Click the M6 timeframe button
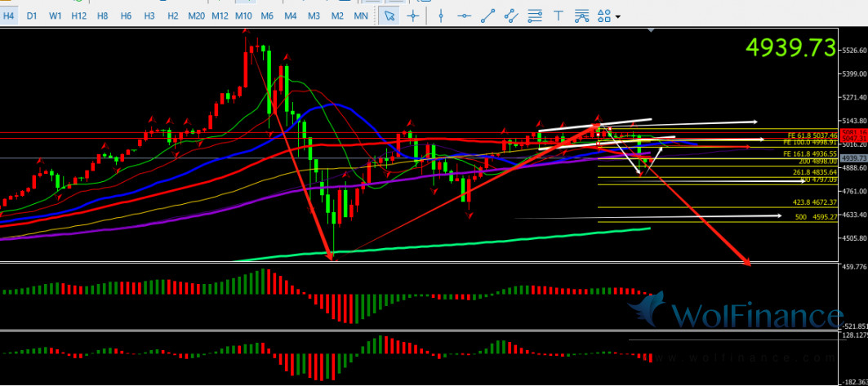The image size is (868, 386). coord(267,16)
